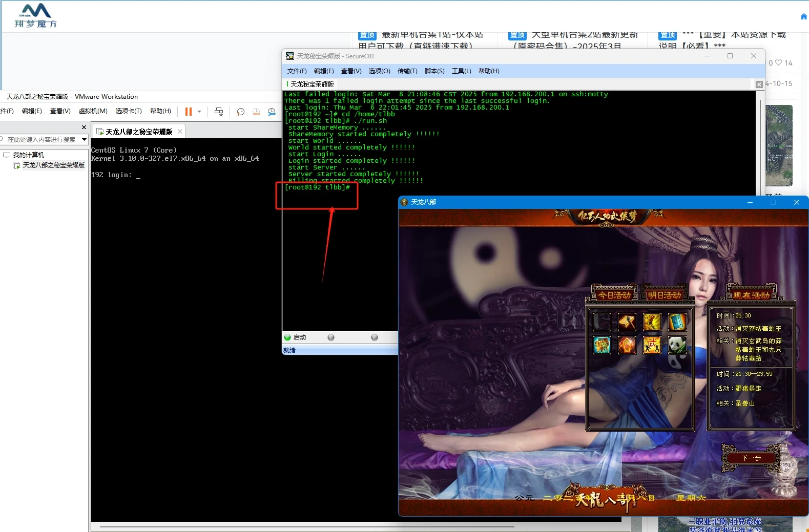This screenshot has width=809, height=532.
Task: Close the 天龙八部之秘宝荣耀版 VM tab
Action: click(x=180, y=132)
